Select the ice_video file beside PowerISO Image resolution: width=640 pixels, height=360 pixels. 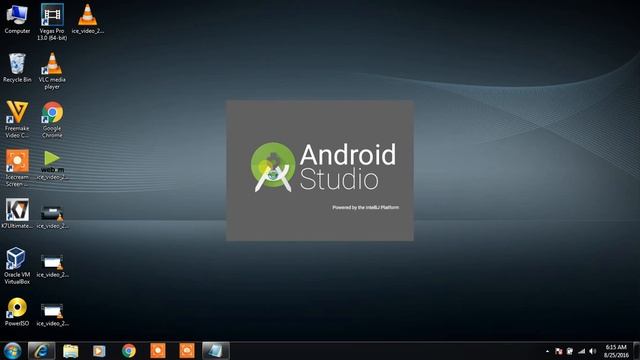pos(52,314)
